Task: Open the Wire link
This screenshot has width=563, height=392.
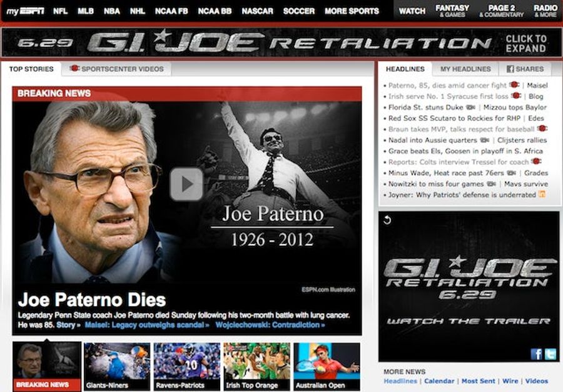Action: coord(510,381)
